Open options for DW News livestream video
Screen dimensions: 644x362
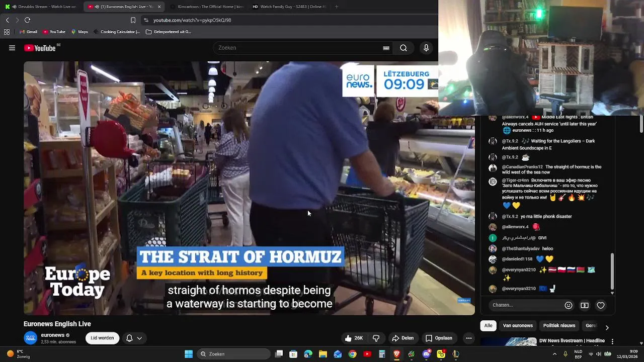(x=612, y=341)
